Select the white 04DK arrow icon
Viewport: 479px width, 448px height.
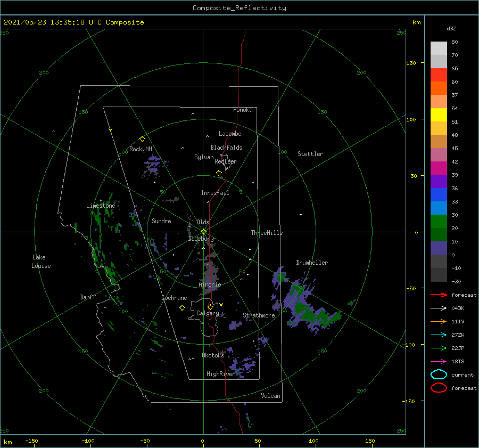[x=439, y=308]
